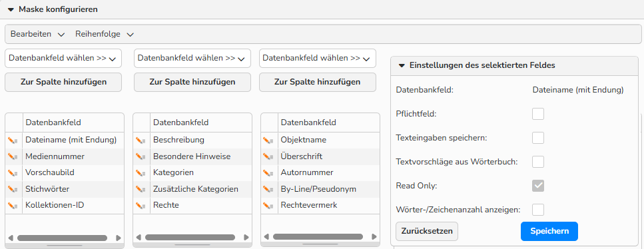Open third column Datenbankfeld wählen dropdown
644x249 pixels.
point(318,59)
